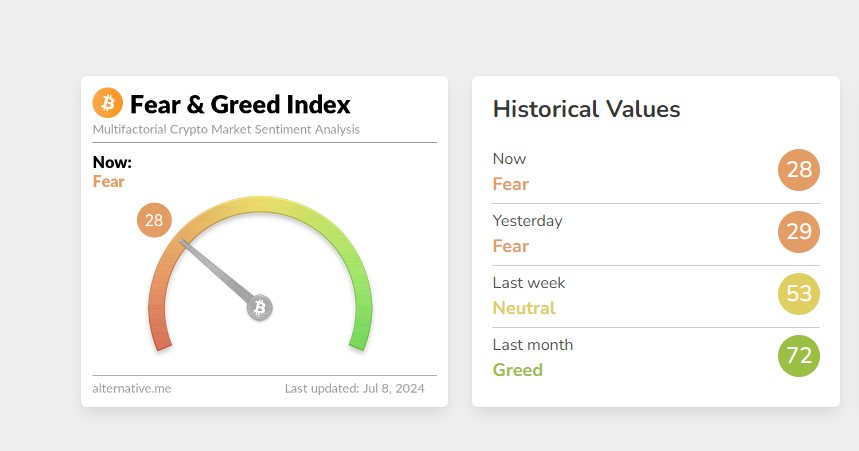The width and height of the screenshot is (859, 451).
Task: Click the Last week value 53 circle
Action: [x=798, y=294]
